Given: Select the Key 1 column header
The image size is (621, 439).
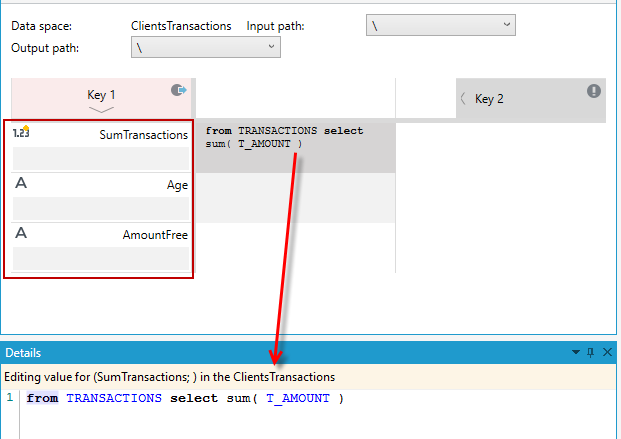Looking at the screenshot, I should pyautogui.click(x=101, y=98).
